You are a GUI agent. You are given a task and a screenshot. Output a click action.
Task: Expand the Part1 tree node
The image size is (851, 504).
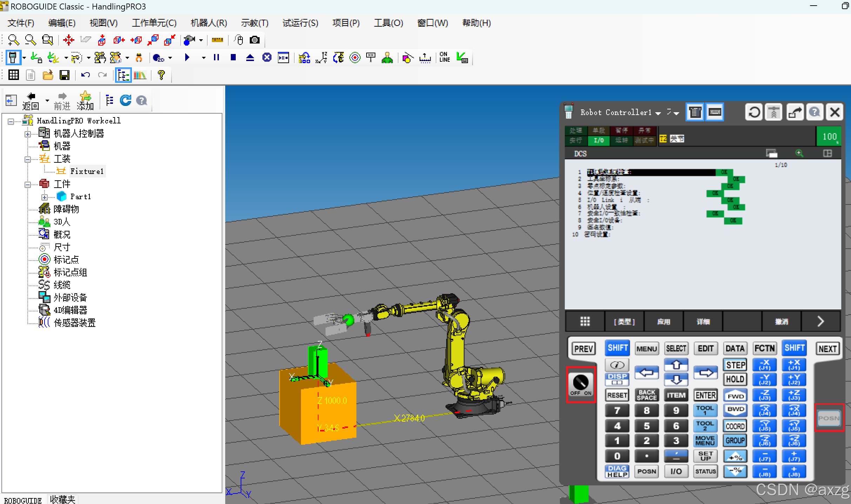click(x=45, y=197)
